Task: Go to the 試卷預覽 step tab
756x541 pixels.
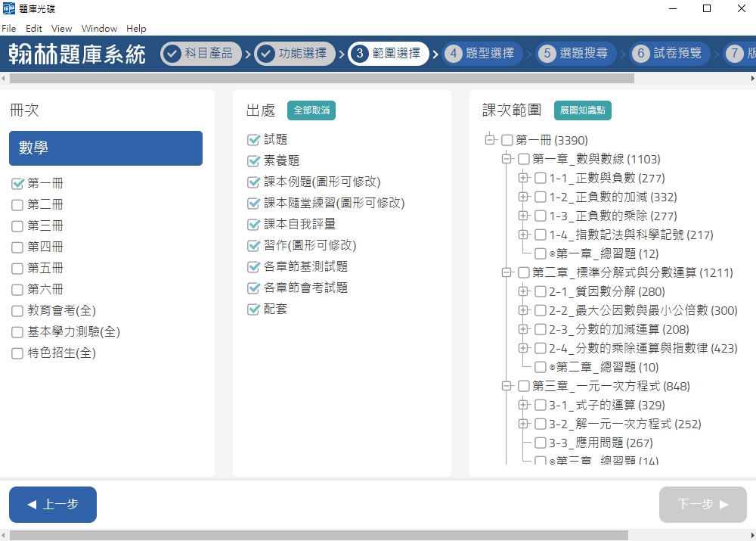Action: tap(670, 54)
